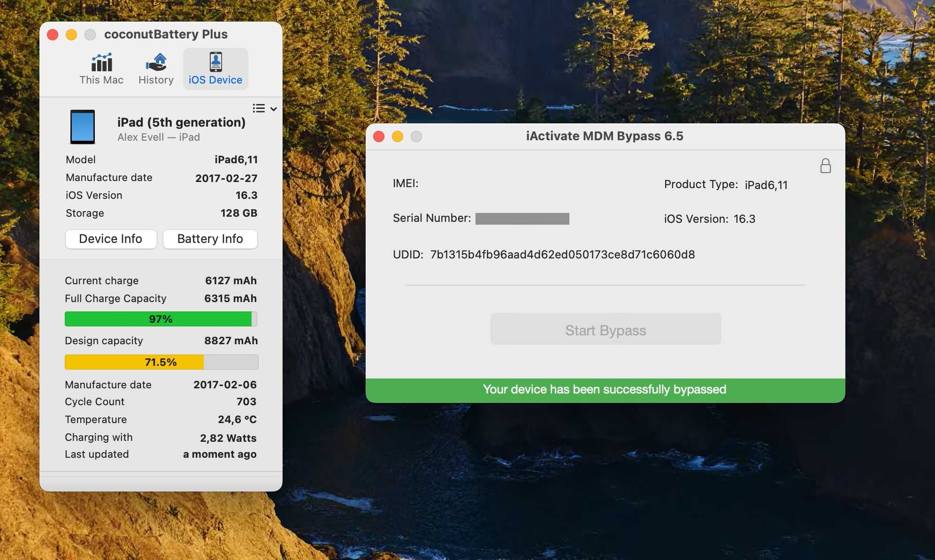Image resolution: width=935 pixels, height=560 pixels.
Task: Close the coconutBattery Plus window
Action: click(x=53, y=35)
